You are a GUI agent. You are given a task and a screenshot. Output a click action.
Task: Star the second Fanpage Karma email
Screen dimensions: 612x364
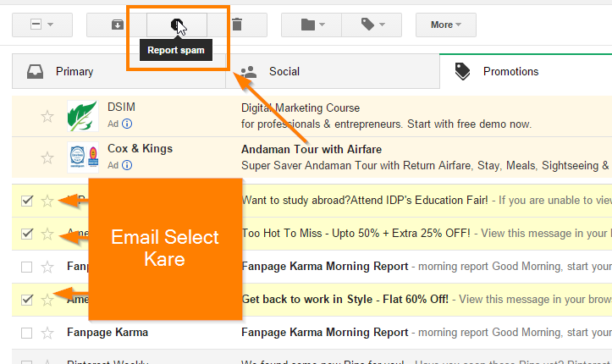pyautogui.click(x=47, y=333)
